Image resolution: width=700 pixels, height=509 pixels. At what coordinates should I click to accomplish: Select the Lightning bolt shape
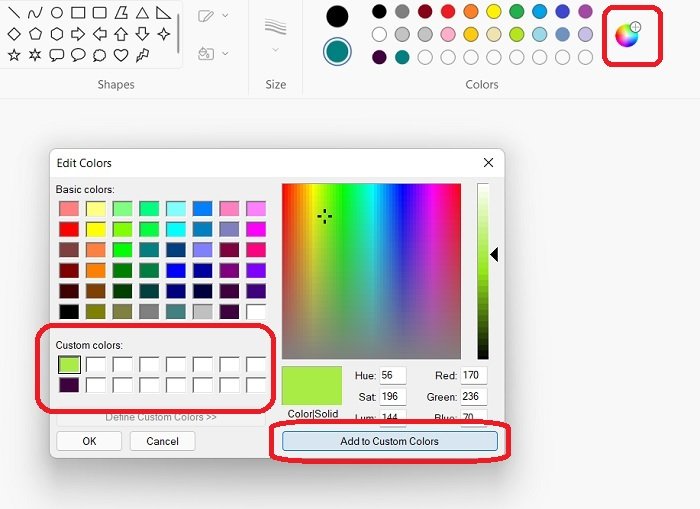pos(142,55)
